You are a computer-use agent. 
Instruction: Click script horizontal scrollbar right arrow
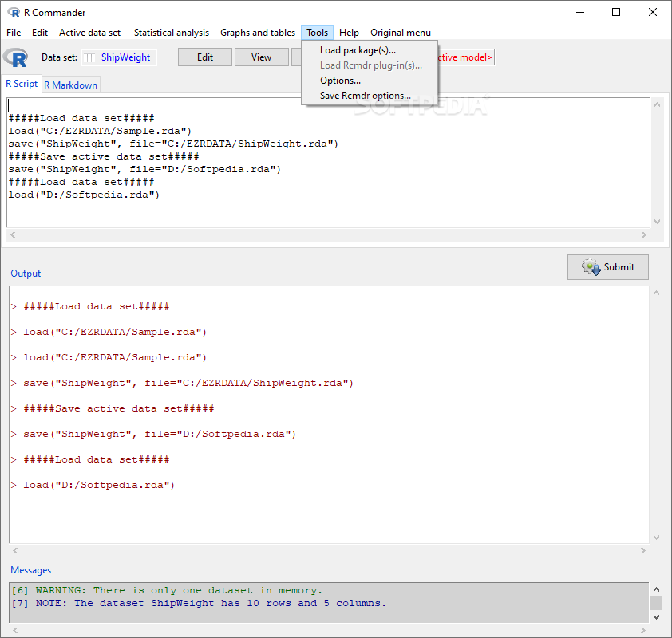pyautogui.click(x=644, y=234)
